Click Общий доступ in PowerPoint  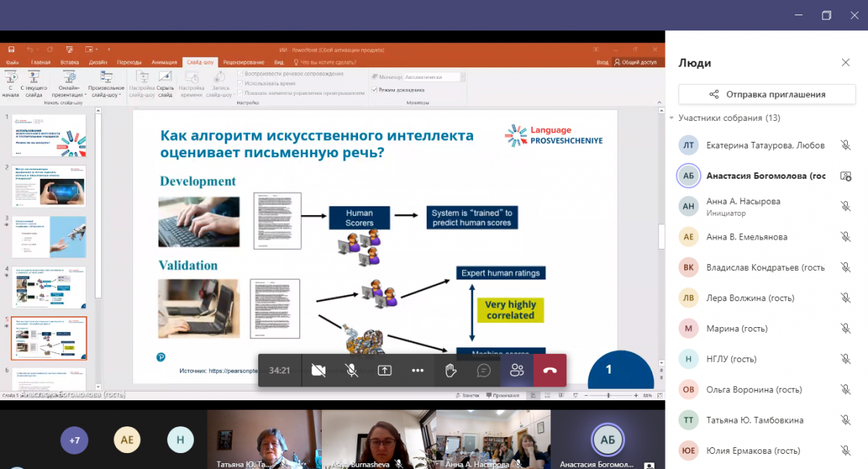[636, 62]
